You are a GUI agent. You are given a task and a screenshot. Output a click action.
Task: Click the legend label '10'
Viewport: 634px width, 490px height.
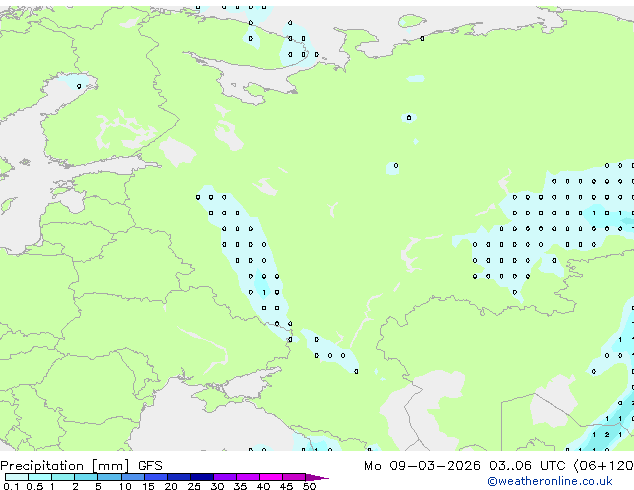tap(125, 486)
